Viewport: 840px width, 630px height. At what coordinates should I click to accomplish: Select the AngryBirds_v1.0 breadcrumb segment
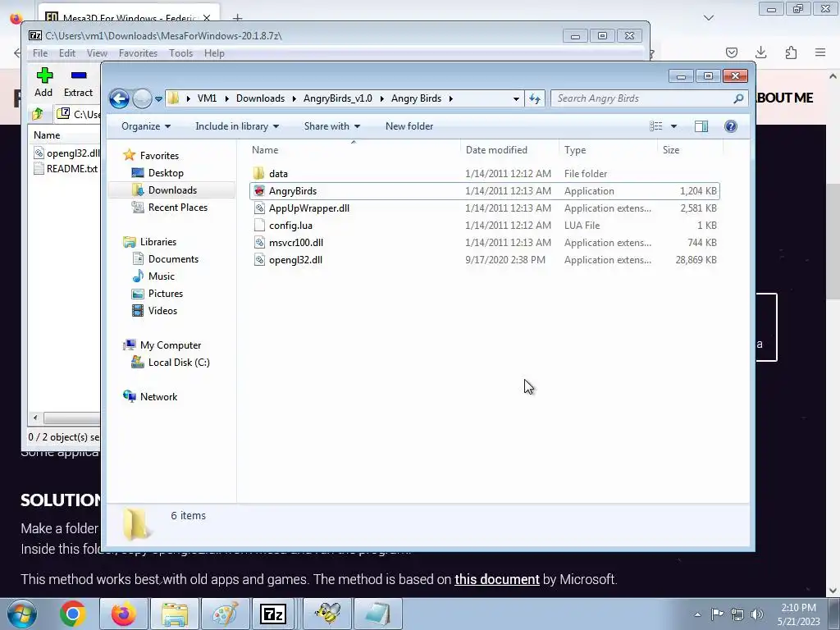[337, 98]
